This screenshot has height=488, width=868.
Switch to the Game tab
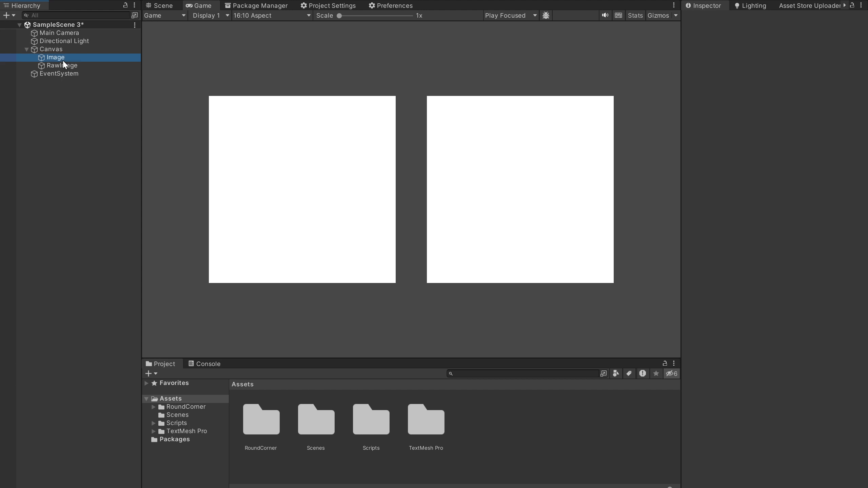click(199, 5)
